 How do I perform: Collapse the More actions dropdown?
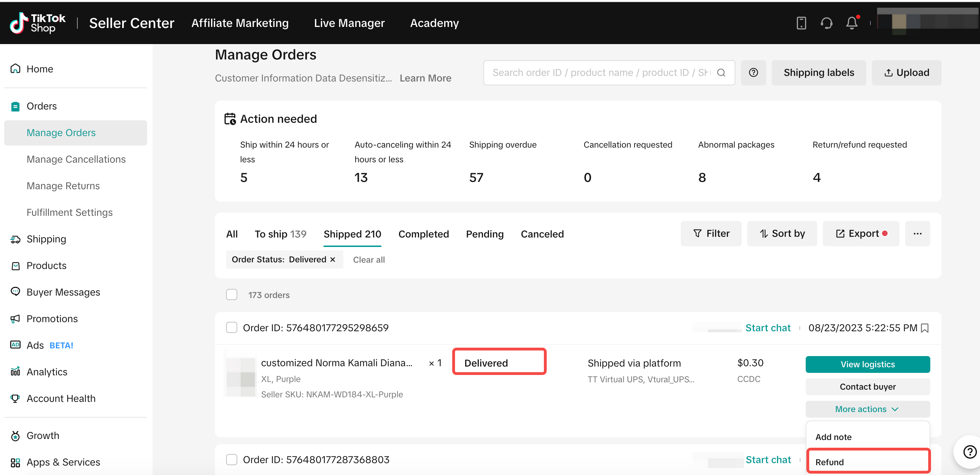(x=867, y=409)
